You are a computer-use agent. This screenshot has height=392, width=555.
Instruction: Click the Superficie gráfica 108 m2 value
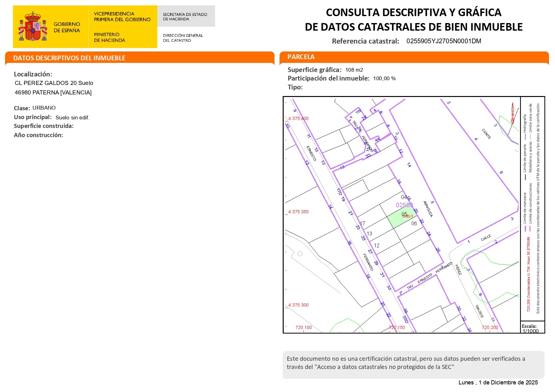pos(354,70)
